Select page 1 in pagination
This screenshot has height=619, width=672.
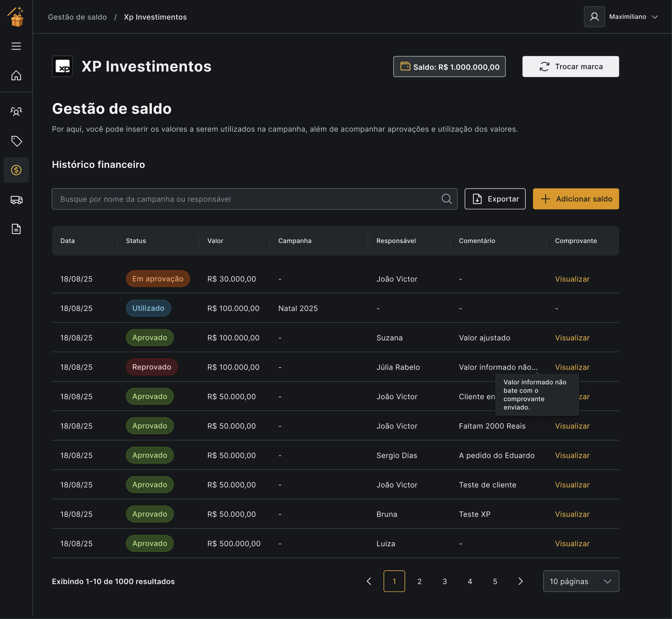click(x=394, y=581)
